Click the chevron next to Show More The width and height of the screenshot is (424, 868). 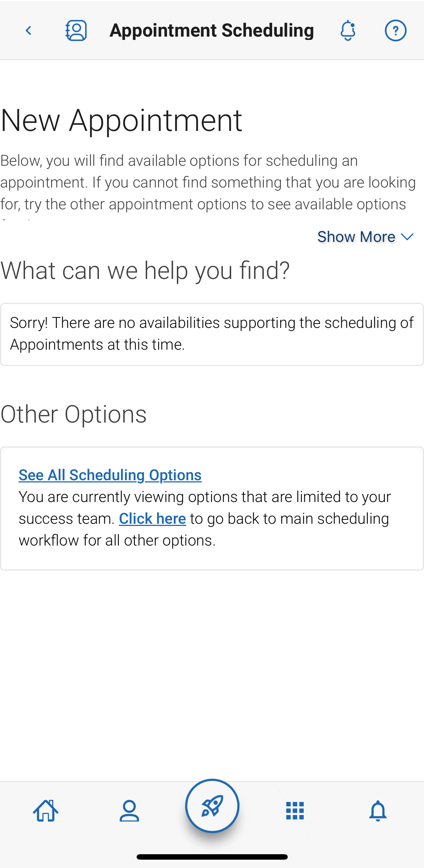(408, 237)
